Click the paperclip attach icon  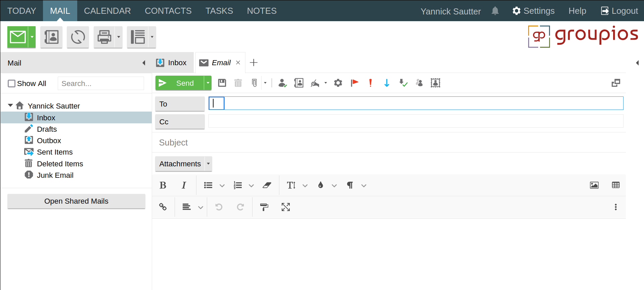click(255, 83)
